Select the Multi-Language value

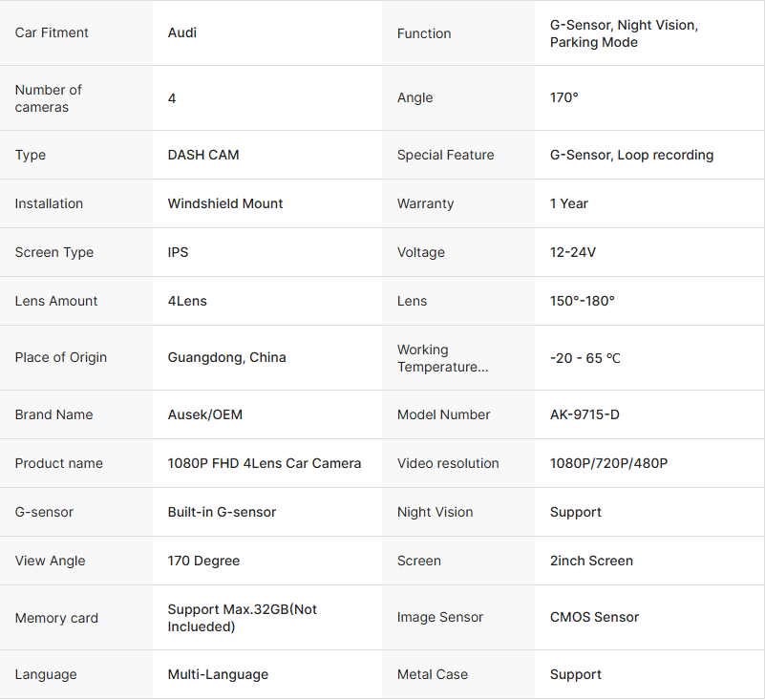[218, 674]
